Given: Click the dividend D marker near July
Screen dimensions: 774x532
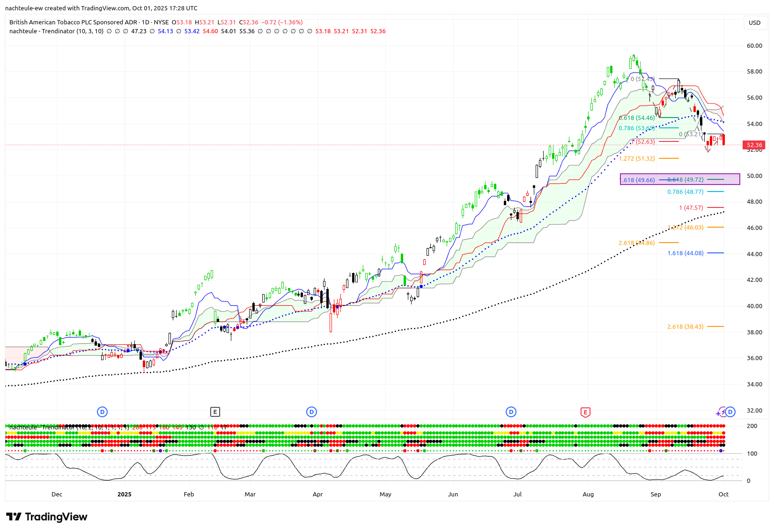Looking at the screenshot, I should pos(511,412).
